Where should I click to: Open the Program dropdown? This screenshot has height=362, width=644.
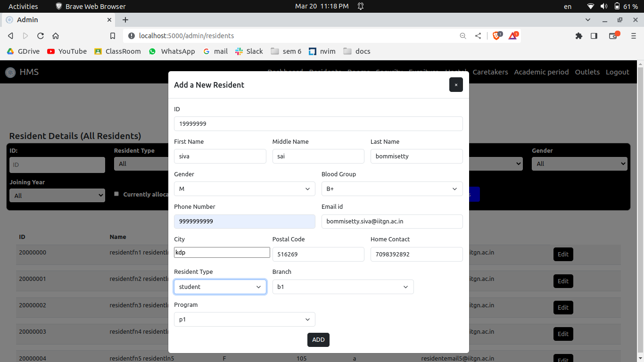point(244,319)
